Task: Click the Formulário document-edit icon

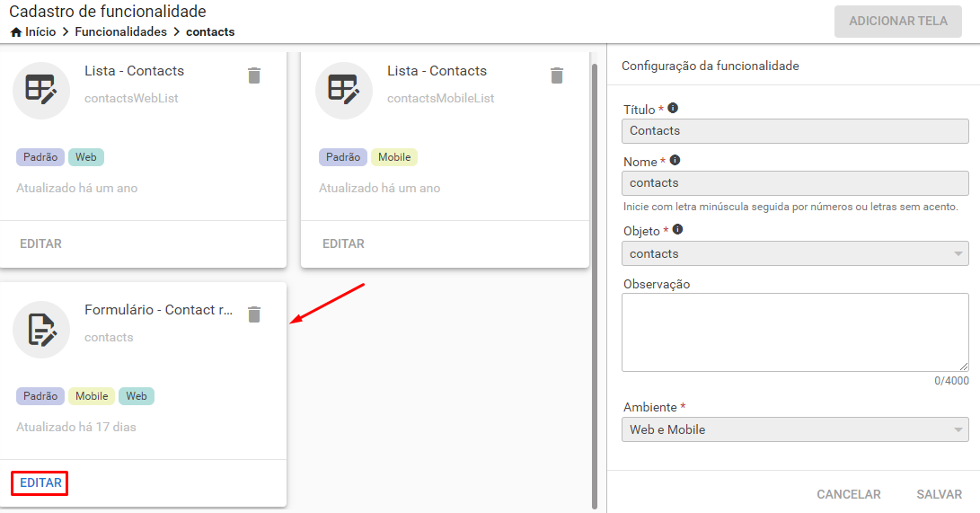Action: point(41,330)
